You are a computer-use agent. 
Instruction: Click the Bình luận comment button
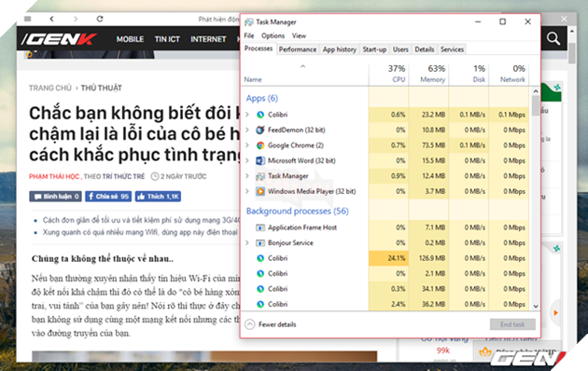[55, 196]
